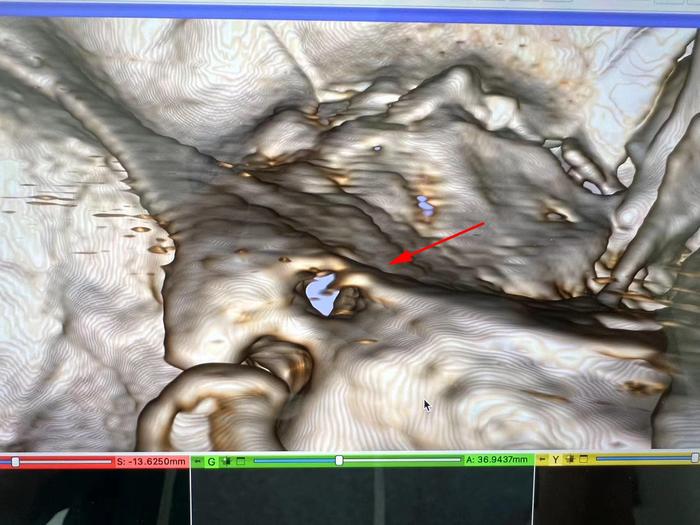Click the yellow slice offset slider handle
The image size is (700, 525).
pyautogui.click(x=692, y=459)
